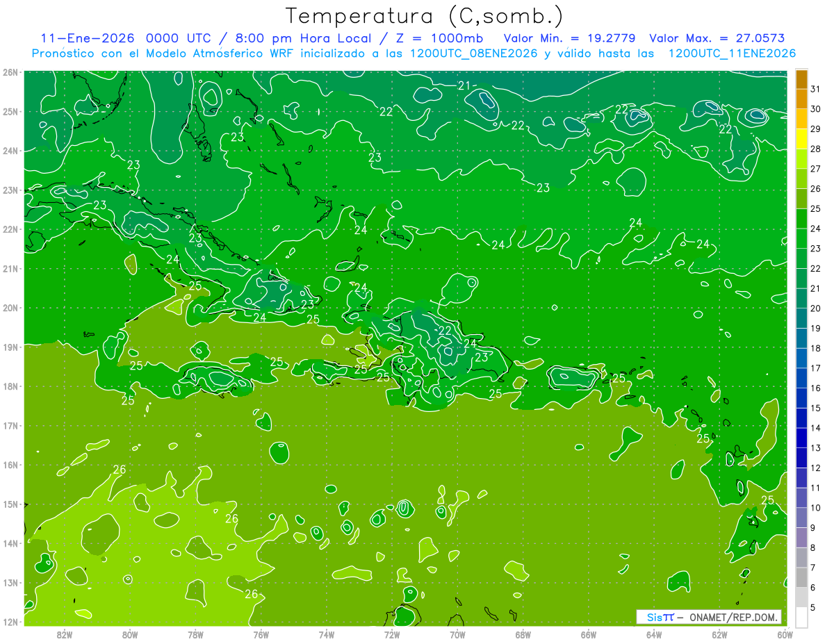The width and height of the screenshot is (834, 644).
Task: Click the latitude axis label 16N
Action: 10,464
